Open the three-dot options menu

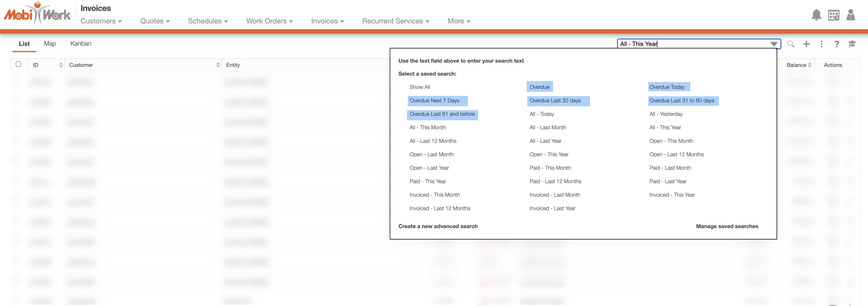[x=822, y=44]
